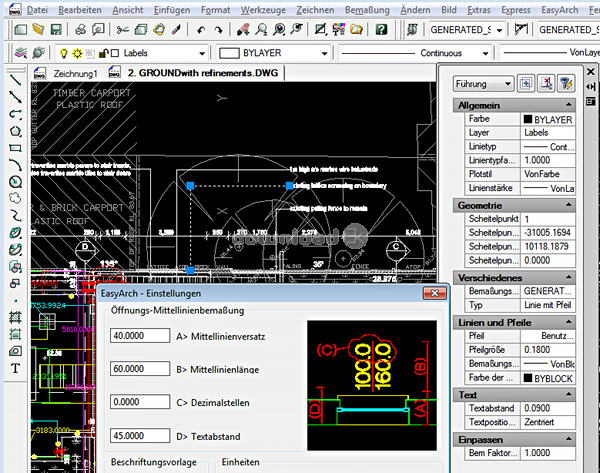Open the Bearbeiten menu
Screen dimensions: 600x473
[80, 10]
